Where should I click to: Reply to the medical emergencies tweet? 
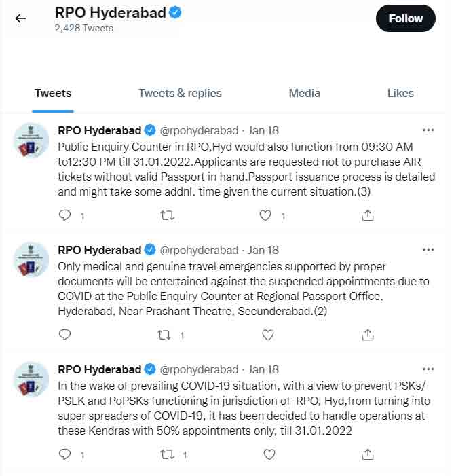pyautogui.click(x=64, y=335)
